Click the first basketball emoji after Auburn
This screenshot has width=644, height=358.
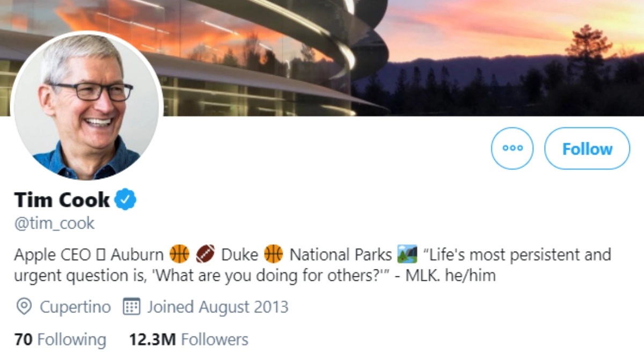click(179, 253)
